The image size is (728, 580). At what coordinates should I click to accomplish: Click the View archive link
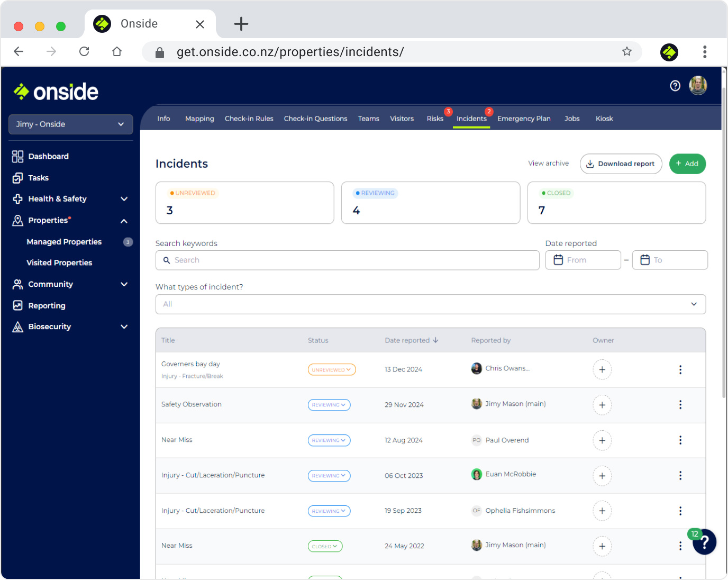tap(548, 164)
